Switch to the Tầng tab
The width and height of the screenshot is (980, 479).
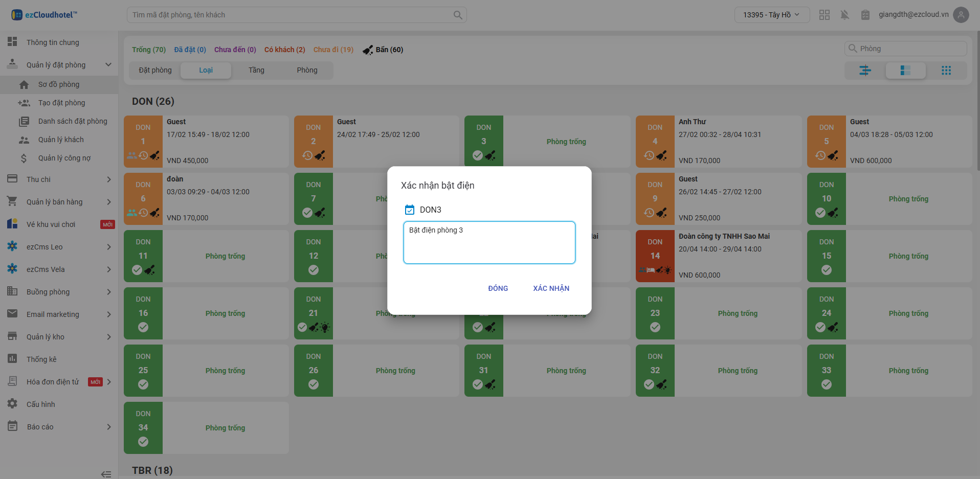click(256, 70)
